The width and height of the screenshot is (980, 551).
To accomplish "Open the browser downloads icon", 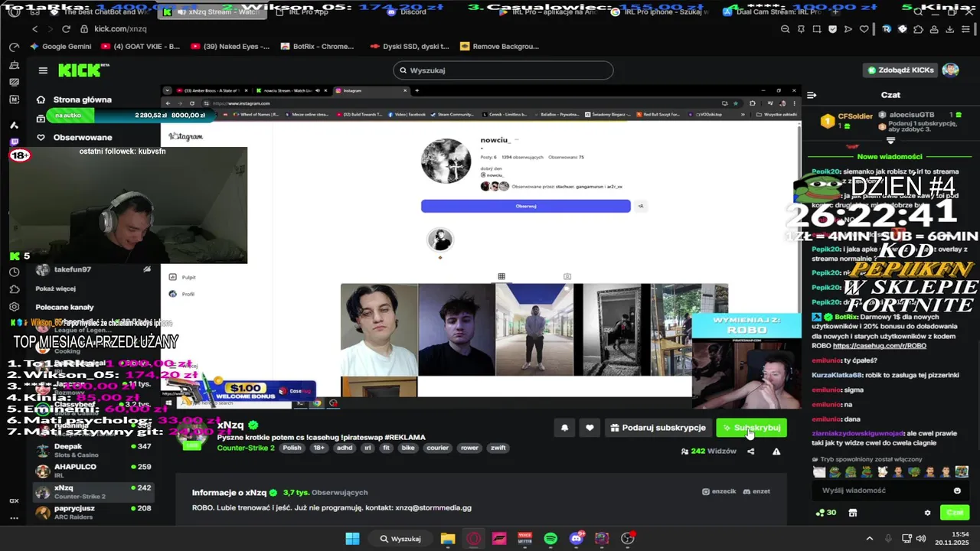I will pos(951,29).
